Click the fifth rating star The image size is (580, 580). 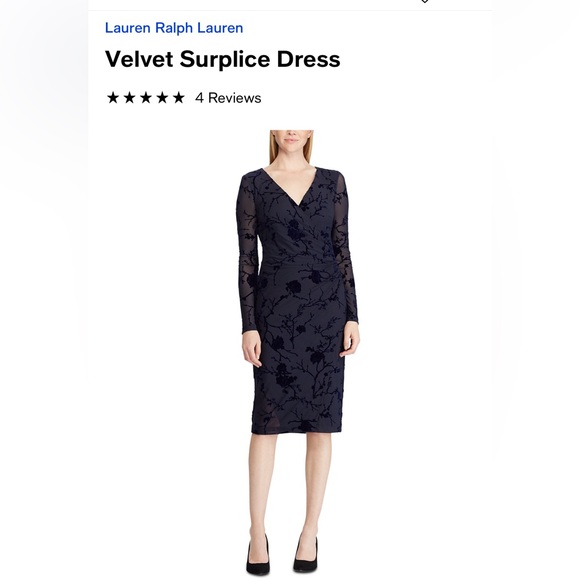click(x=179, y=98)
